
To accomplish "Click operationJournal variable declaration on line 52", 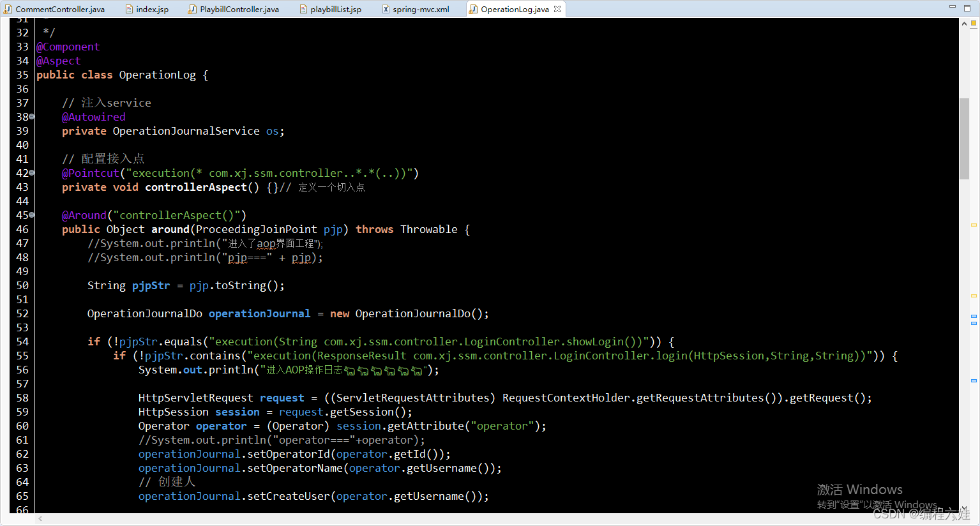I will click(260, 313).
